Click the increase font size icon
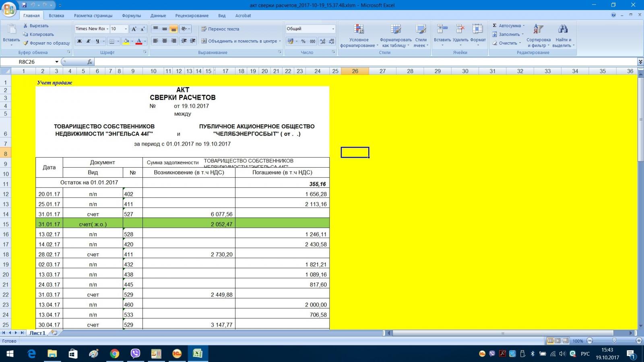The width and height of the screenshot is (644, 362). (134, 29)
